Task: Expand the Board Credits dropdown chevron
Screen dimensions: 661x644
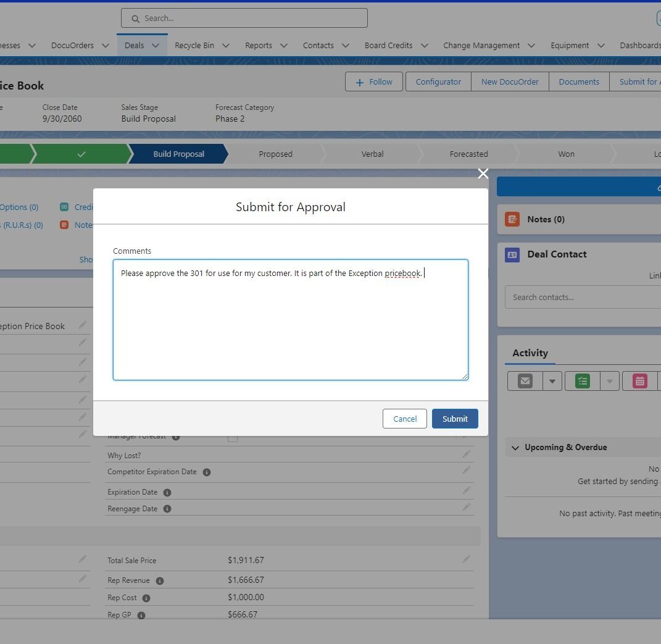Action: pyautogui.click(x=425, y=46)
